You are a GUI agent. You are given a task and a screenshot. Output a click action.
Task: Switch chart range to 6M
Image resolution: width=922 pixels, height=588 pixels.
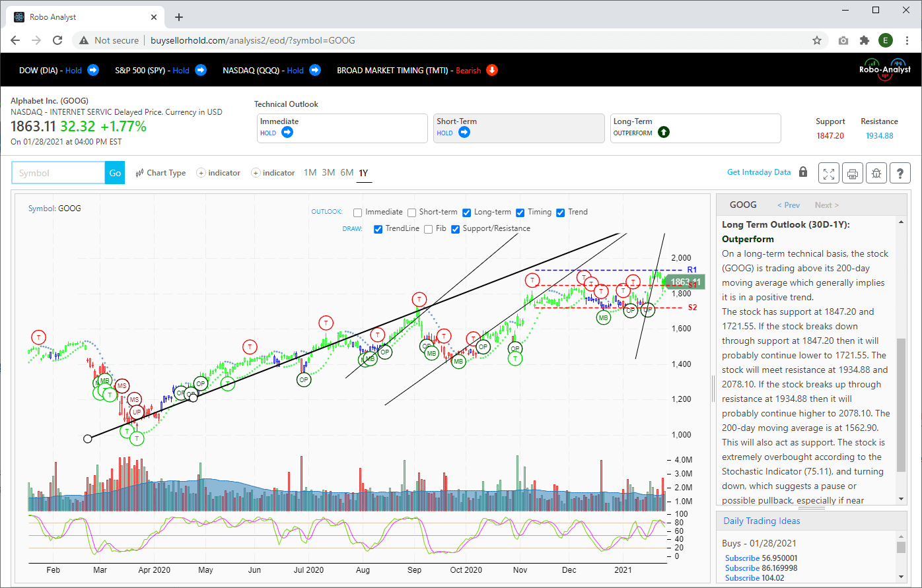tap(347, 173)
